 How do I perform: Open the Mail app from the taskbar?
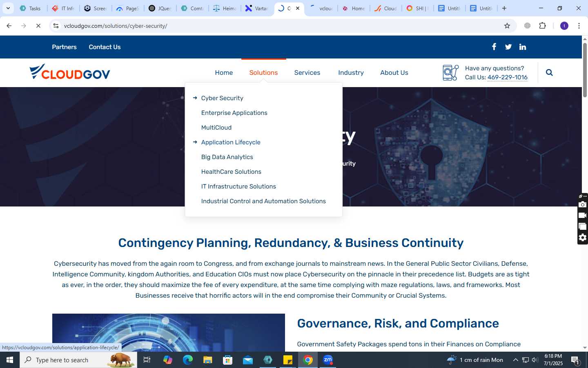pos(247,360)
